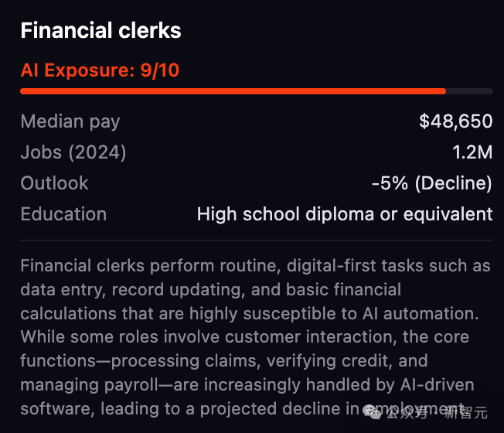This screenshot has width=504, height=433.
Task: Click the Financial clerks card title
Action: click(100, 31)
